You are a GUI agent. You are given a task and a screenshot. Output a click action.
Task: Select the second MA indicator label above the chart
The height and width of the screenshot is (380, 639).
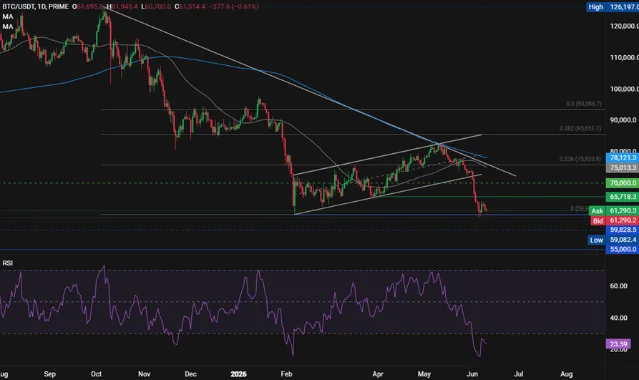8,27
